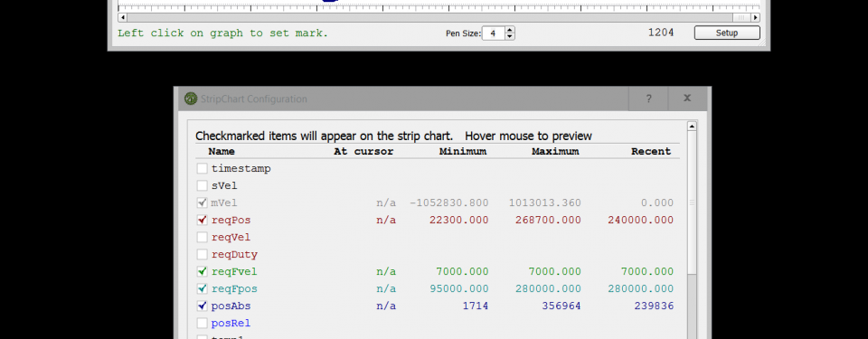Click the Name column header
Viewport: 868px width, 339px height.
[x=222, y=151]
